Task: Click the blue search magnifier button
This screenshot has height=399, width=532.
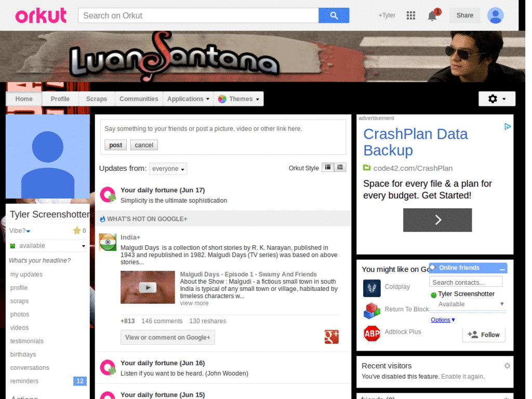Action: (x=334, y=16)
